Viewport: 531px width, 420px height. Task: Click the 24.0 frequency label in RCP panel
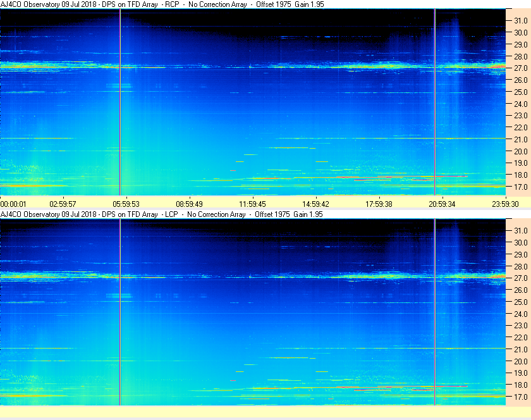[x=521, y=104]
